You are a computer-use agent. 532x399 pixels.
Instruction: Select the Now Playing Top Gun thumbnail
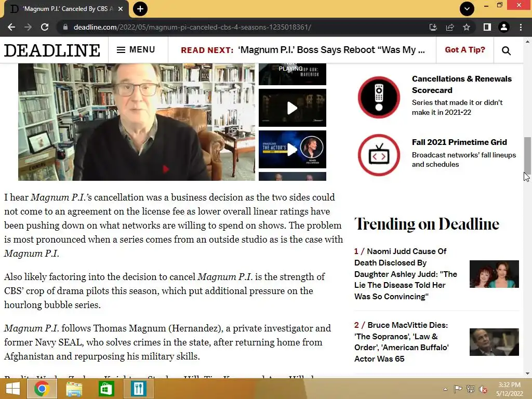(x=292, y=74)
